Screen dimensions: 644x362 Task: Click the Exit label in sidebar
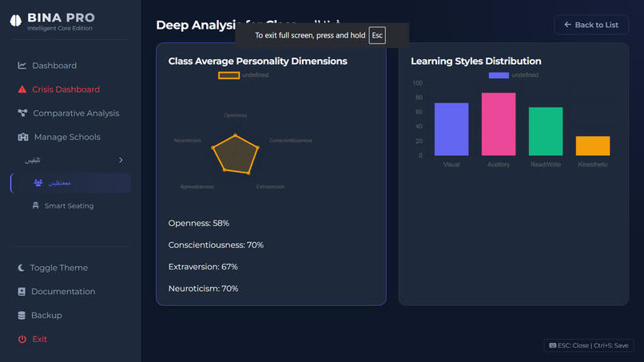(x=39, y=339)
